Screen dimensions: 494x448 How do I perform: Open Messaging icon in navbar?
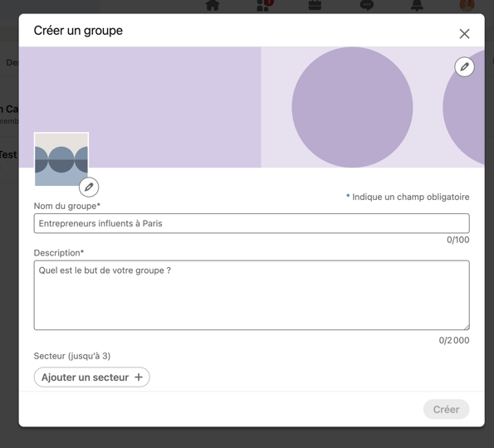[366, 5]
